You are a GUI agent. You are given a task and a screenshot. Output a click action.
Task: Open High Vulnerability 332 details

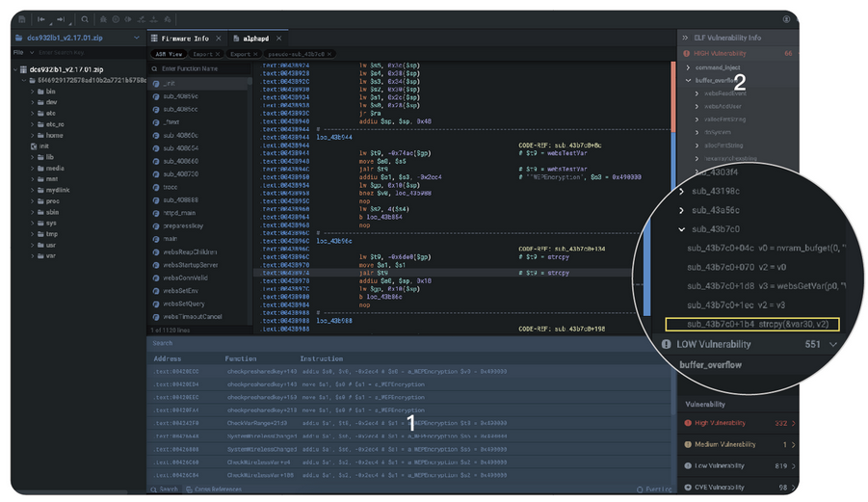click(x=739, y=423)
